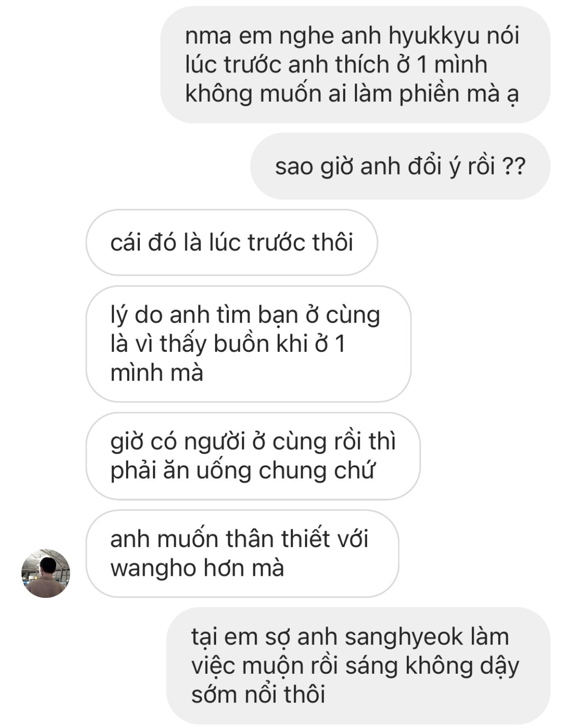Screen dimensions: 572x728
Task: Tap the 'cái đó là lúc trước thôi' message
Action: pyautogui.click(x=232, y=243)
